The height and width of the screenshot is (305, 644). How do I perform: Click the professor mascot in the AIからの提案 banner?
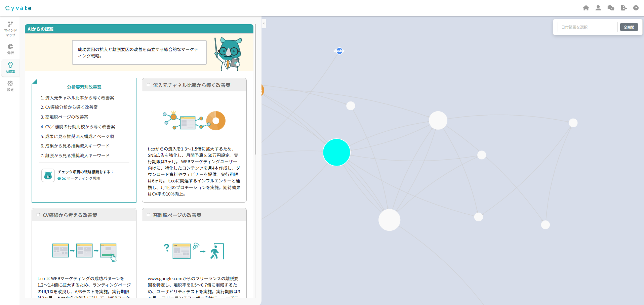pyautogui.click(x=228, y=54)
